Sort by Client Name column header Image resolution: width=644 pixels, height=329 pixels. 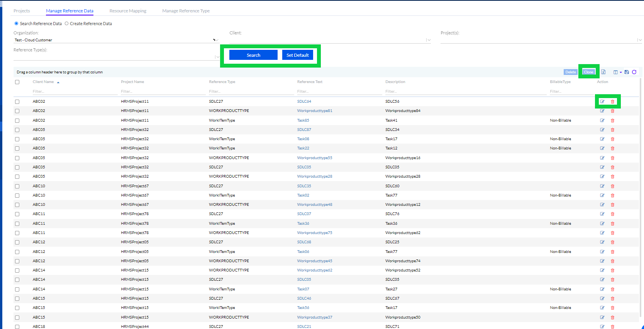[43, 82]
